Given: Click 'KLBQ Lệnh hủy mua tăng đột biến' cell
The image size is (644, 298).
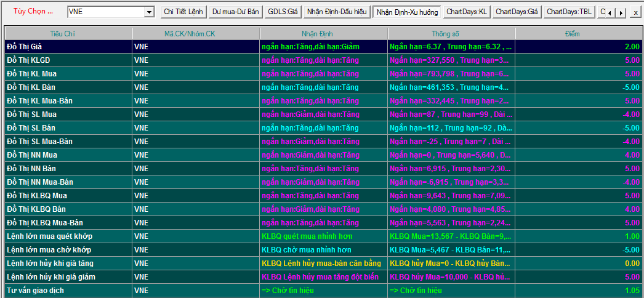Looking at the screenshot, I should (324, 277).
